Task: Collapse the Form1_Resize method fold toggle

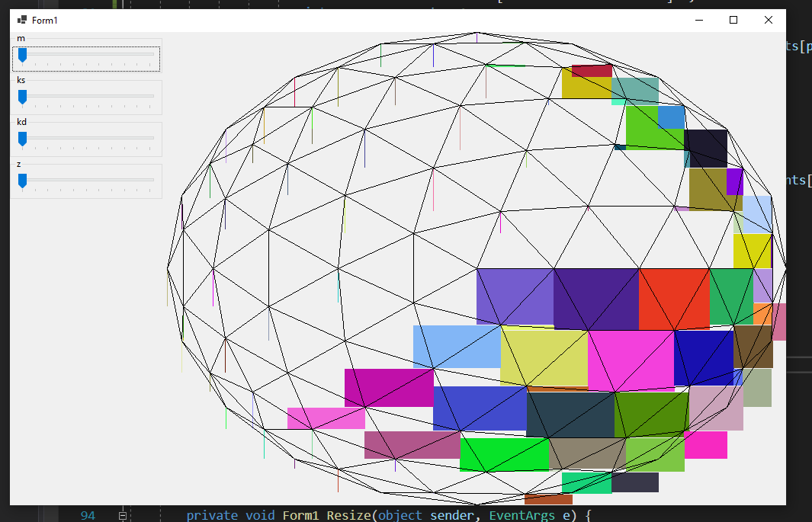Action: pyautogui.click(x=122, y=516)
